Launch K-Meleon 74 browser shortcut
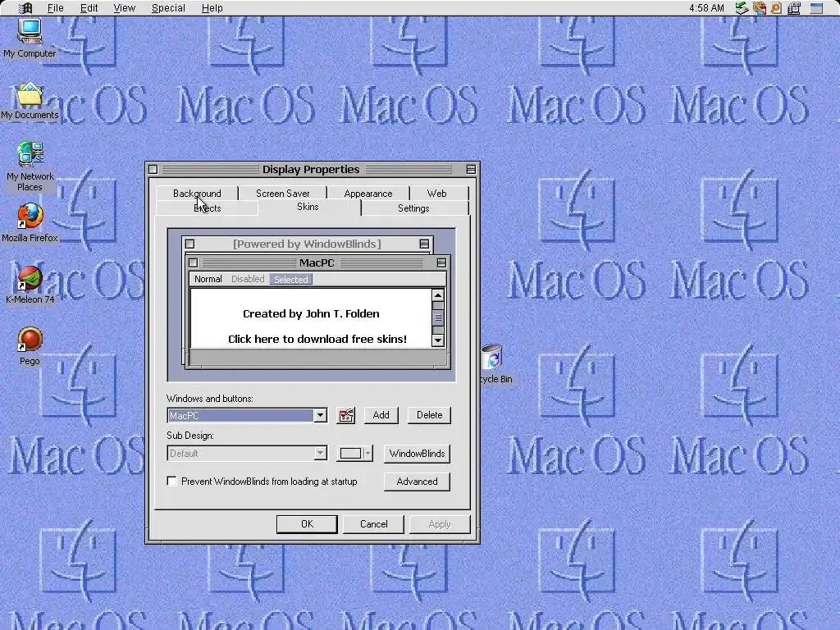Image resolution: width=840 pixels, height=630 pixels. 30,285
